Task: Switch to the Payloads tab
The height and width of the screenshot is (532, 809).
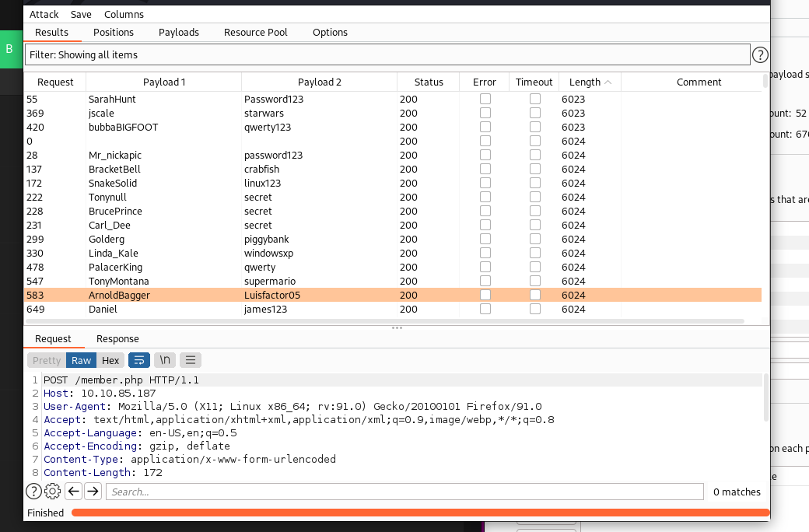Action: [x=179, y=32]
